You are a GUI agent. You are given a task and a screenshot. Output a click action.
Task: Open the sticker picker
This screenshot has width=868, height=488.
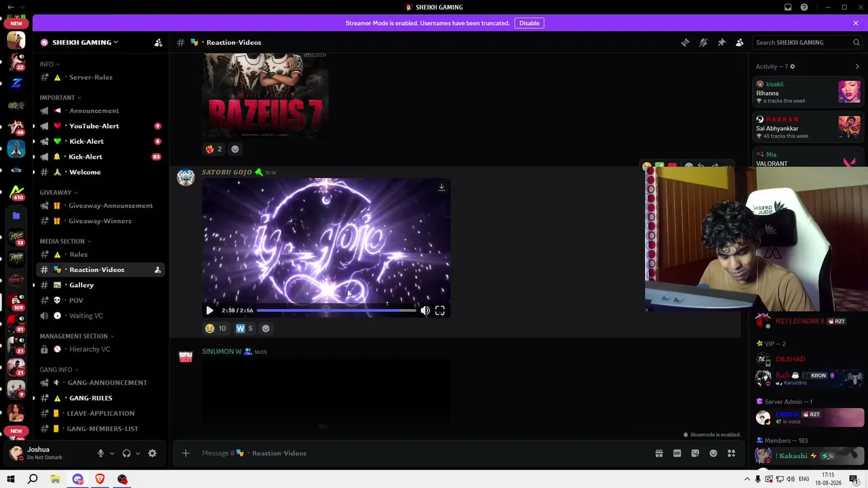pos(695,453)
